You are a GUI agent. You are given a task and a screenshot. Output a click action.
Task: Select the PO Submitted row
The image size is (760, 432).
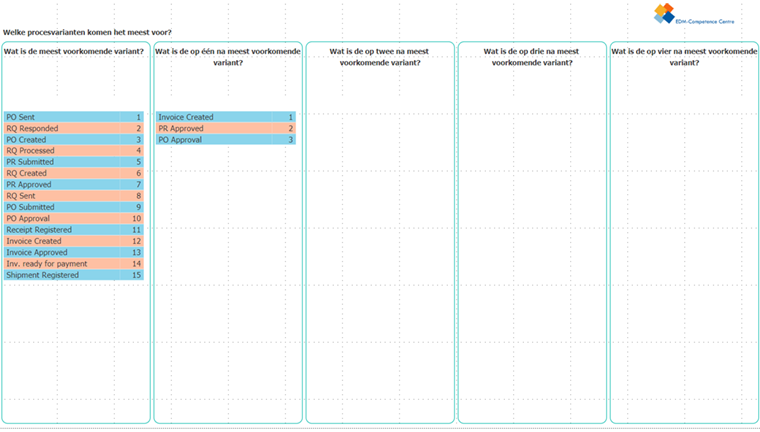click(73, 207)
